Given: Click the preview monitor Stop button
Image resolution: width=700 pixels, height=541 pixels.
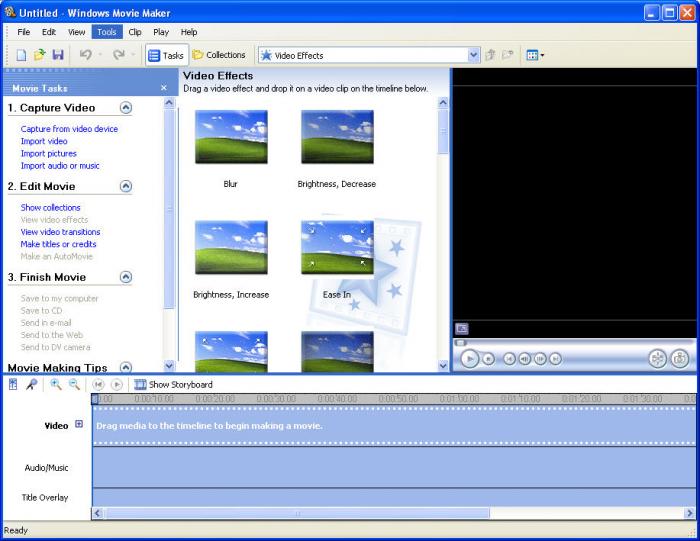Looking at the screenshot, I should pos(488,359).
